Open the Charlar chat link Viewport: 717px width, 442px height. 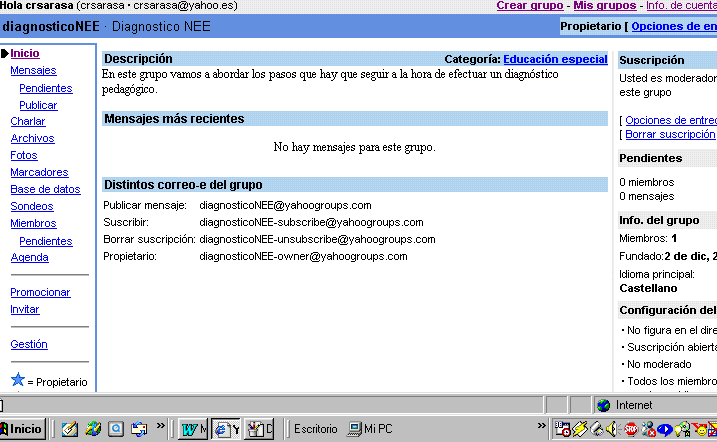28,122
